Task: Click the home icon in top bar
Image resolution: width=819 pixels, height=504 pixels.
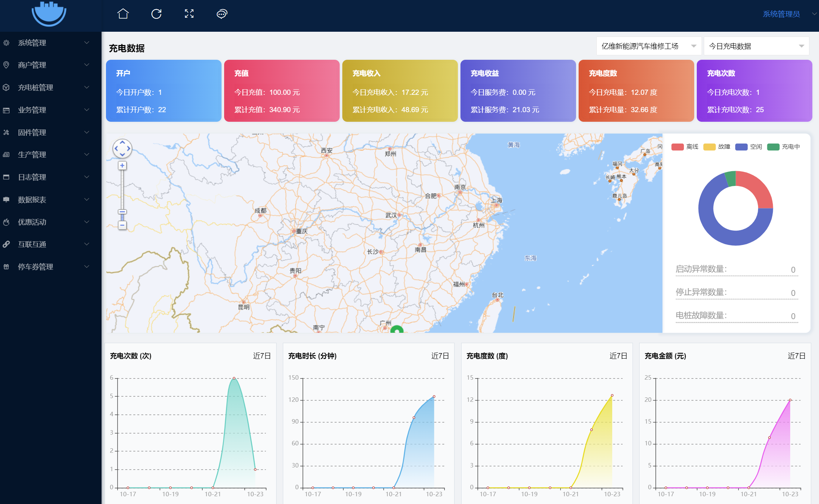Action: [123, 14]
